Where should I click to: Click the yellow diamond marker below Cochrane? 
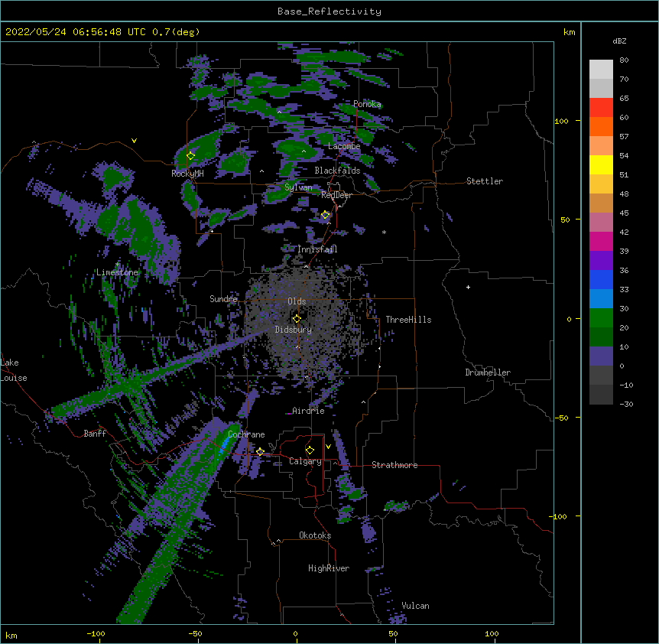(x=260, y=451)
